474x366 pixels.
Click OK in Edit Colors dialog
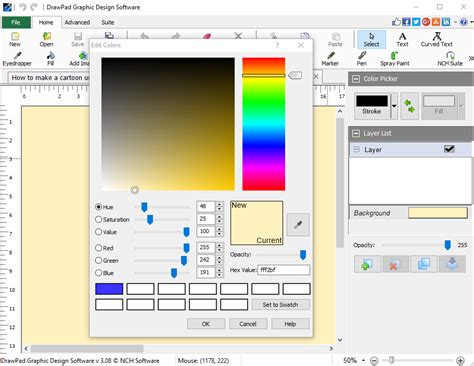click(206, 324)
